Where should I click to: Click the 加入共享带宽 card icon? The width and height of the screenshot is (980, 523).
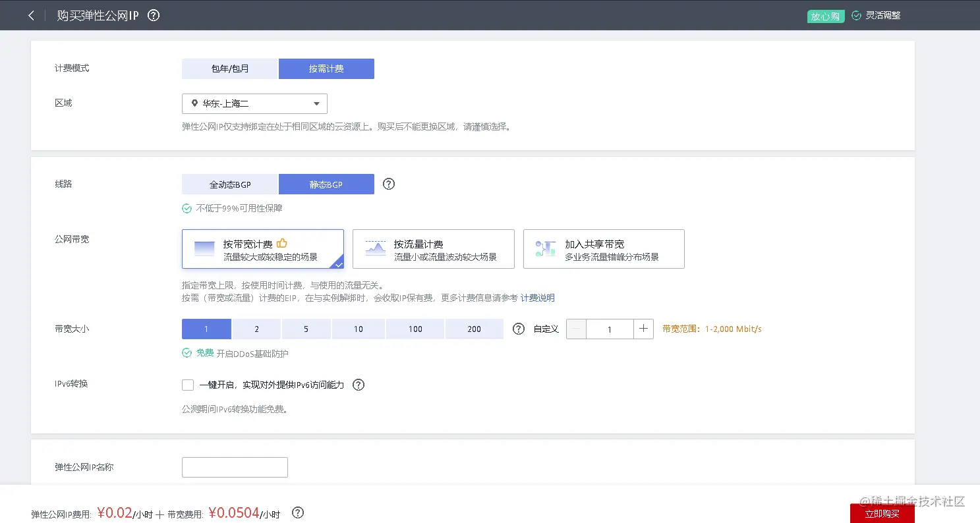pos(546,248)
